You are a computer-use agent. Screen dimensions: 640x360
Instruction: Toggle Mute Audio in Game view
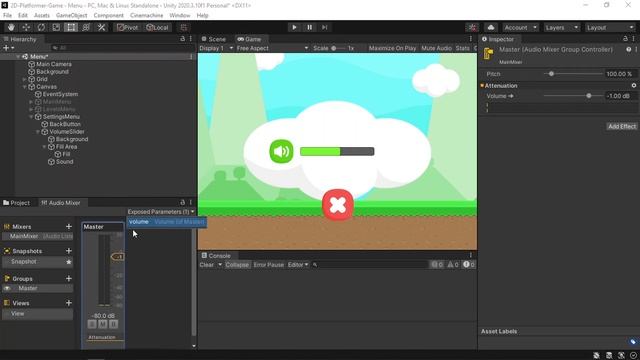click(x=436, y=48)
